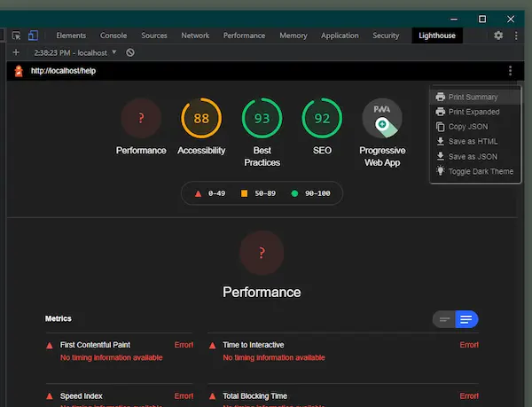Choose Toggle Dark Theme option
Screen dimensions: 532x407
coord(480,171)
